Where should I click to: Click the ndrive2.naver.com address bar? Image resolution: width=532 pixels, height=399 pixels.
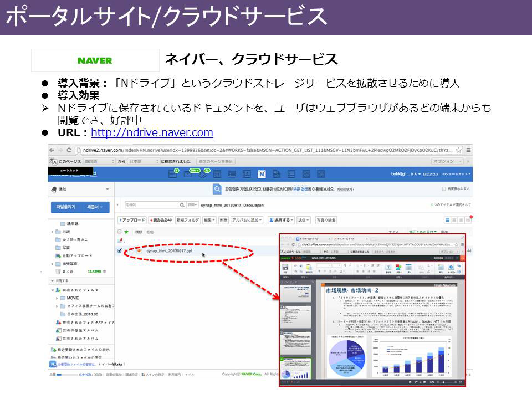pyautogui.click(x=268, y=150)
